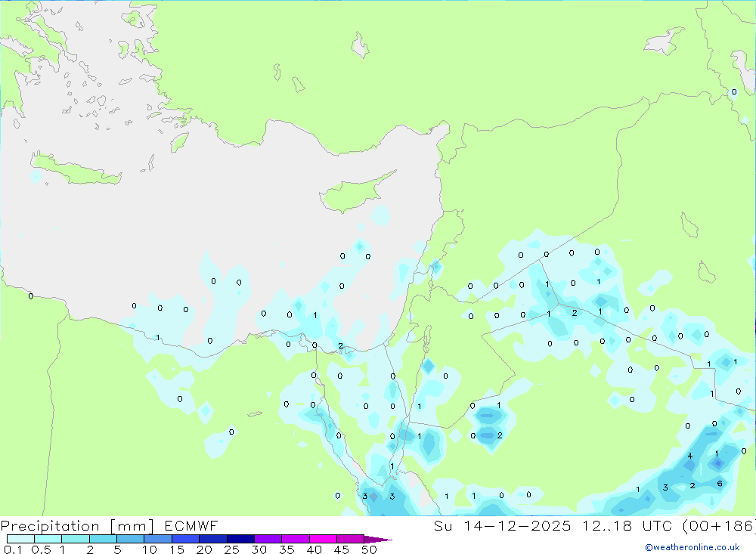Select the 35–40 mm legend swatch
Screen dimensions: 756x554
(295, 539)
